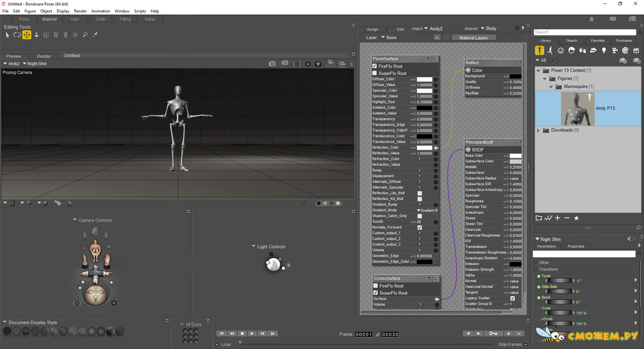Toggle Normals_Forward checkbox

tap(420, 228)
